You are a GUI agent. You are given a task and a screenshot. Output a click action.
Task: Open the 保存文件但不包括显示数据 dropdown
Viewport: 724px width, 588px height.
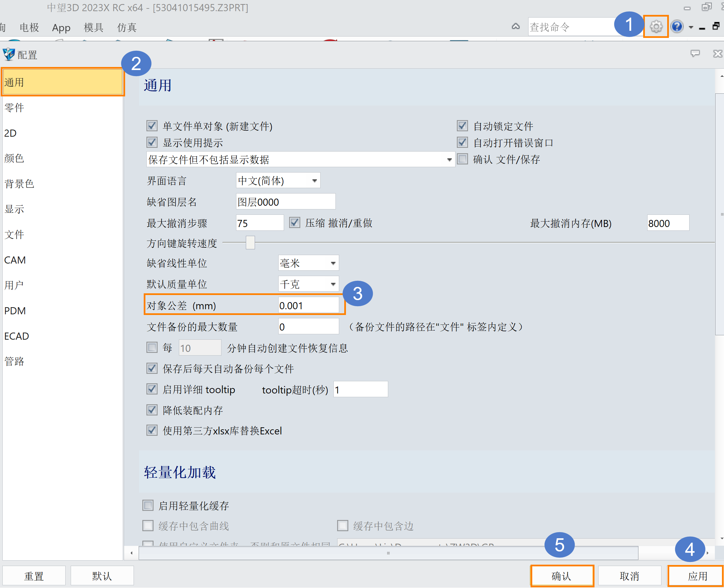click(x=301, y=160)
